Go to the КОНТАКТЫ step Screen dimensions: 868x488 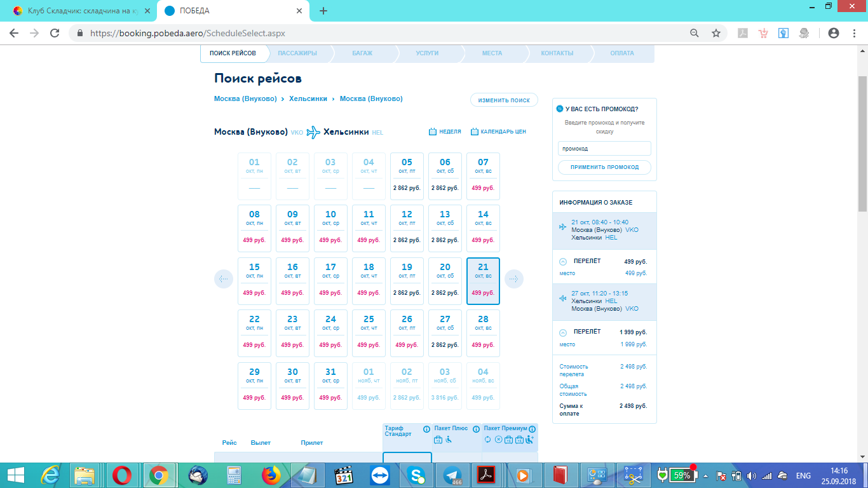[x=557, y=53]
